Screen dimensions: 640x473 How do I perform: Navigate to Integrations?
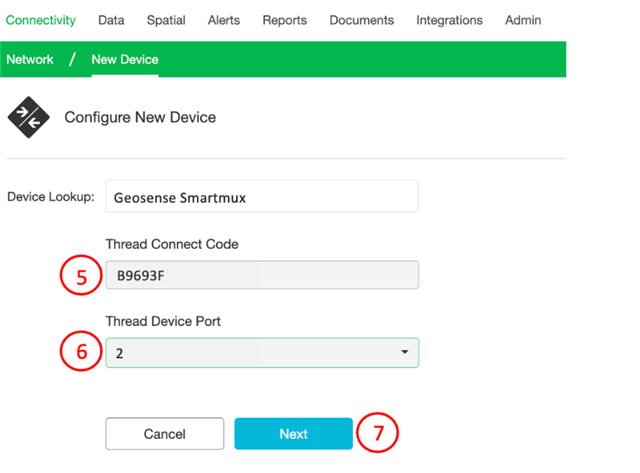[x=449, y=20]
